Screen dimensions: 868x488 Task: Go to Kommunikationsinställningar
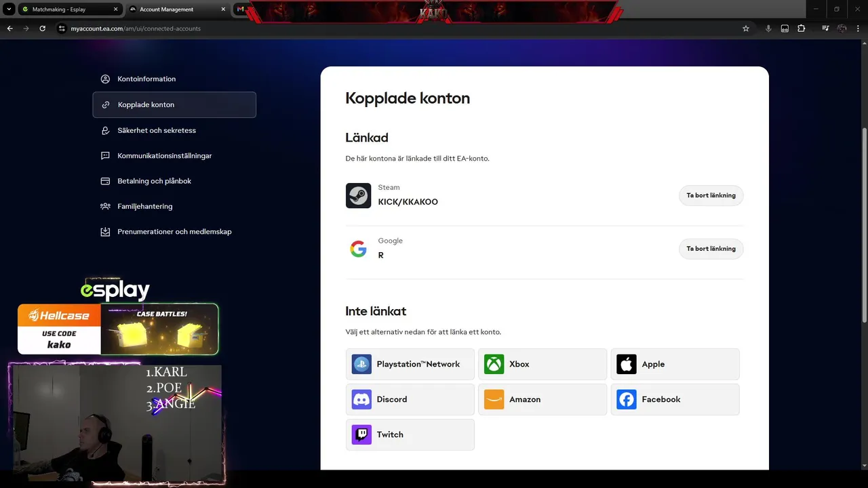174,156
